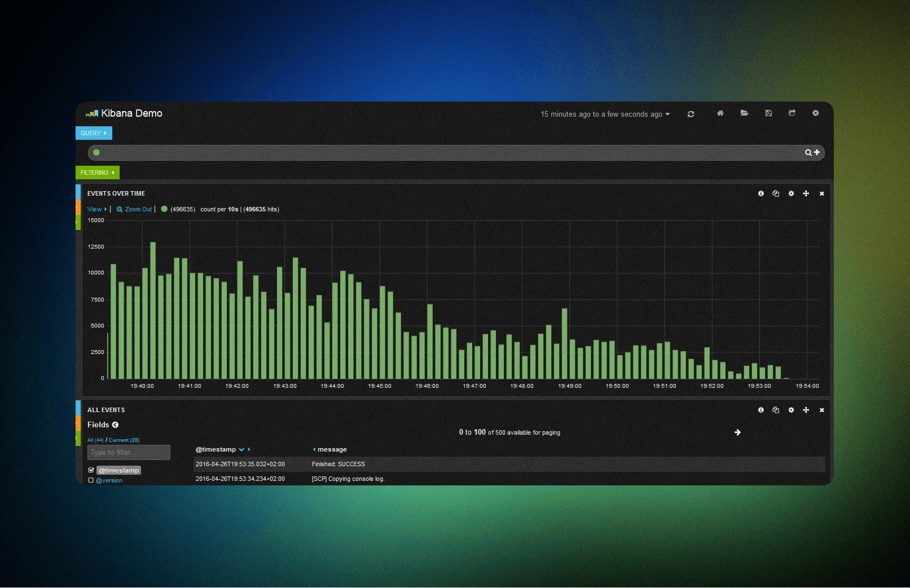Open the time range picker dropdown

pos(605,114)
